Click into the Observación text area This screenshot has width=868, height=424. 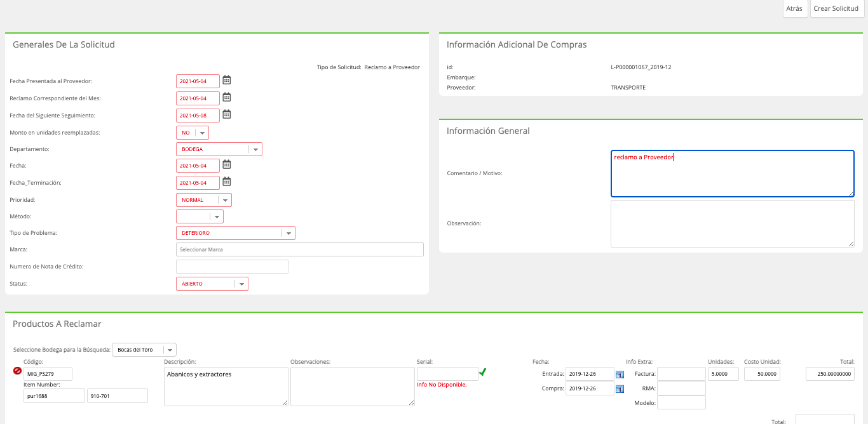pos(733,223)
